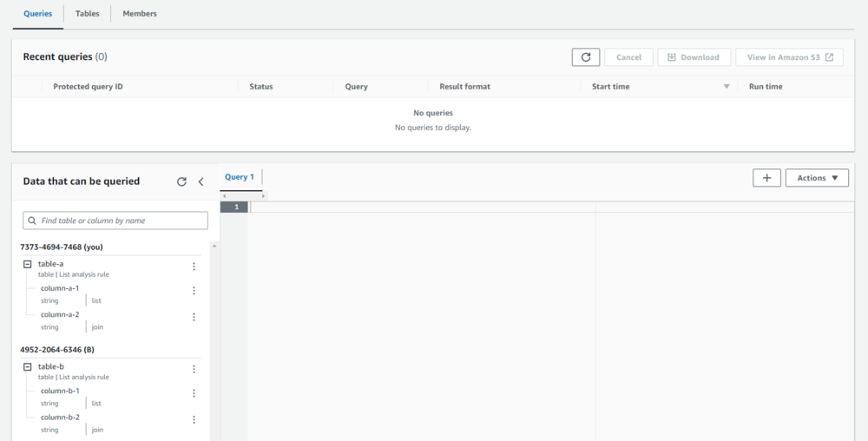This screenshot has height=441, width=868.
Task: Click View in Amazon S3 button
Action: pos(789,57)
